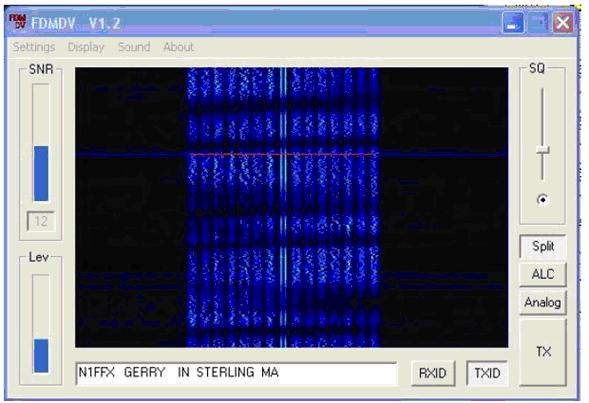Switch to Analog mode
The image size is (589, 403).
[543, 302]
